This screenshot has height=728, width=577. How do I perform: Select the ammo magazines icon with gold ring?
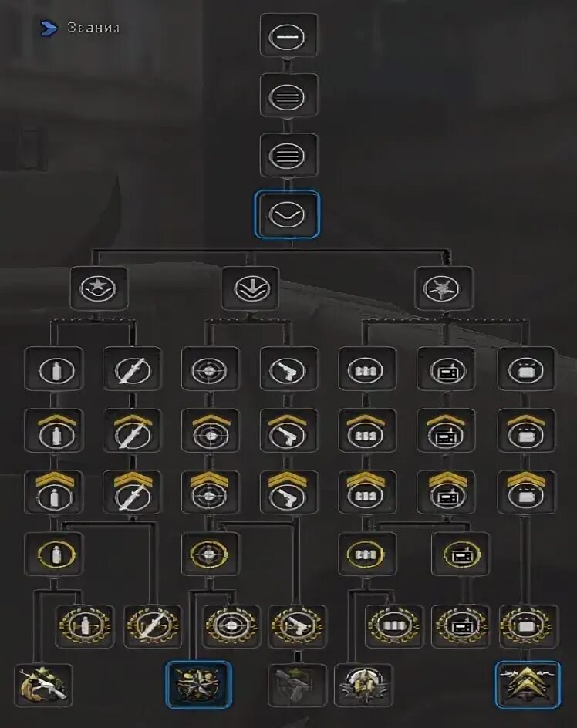pos(367,554)
